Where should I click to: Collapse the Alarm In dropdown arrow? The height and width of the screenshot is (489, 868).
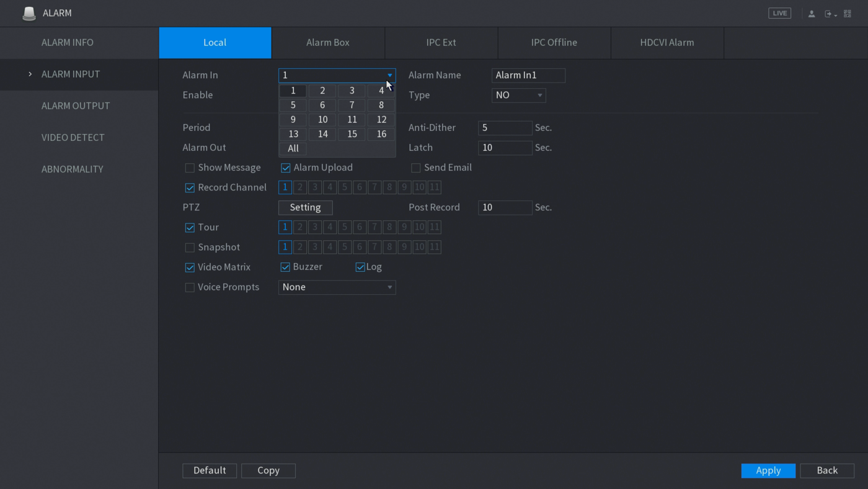tap(389, 75)
